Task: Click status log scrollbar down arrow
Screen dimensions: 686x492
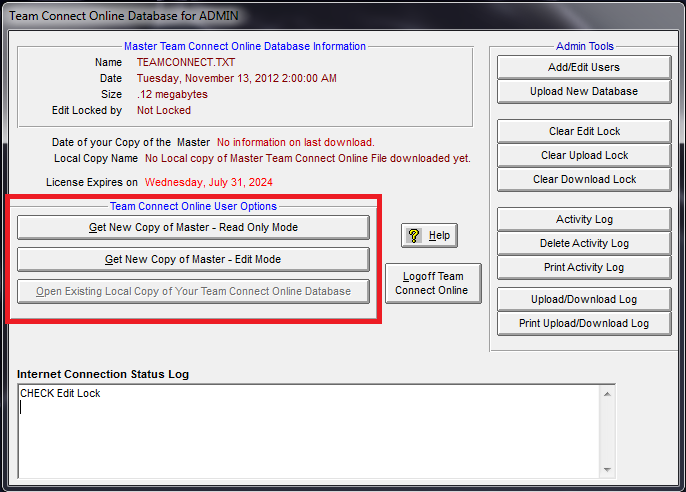Action: coord(606,468)
